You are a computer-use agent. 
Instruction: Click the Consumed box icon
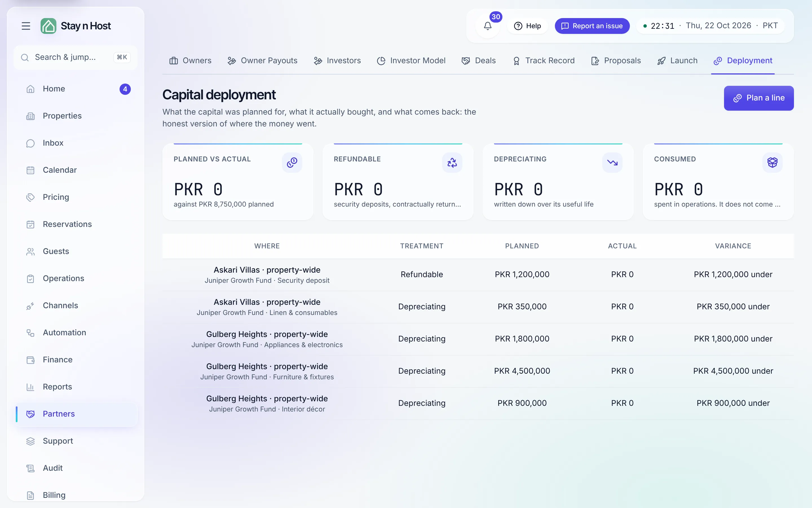tap(773, 163)
